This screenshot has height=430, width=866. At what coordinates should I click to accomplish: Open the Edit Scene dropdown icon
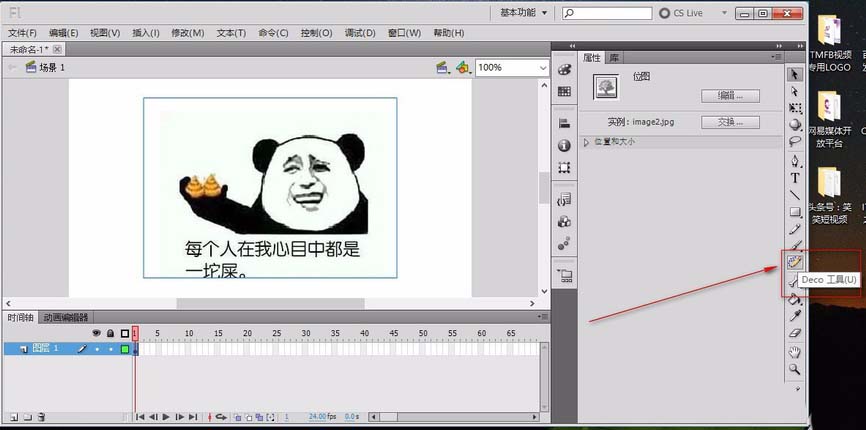click(442, 68)
